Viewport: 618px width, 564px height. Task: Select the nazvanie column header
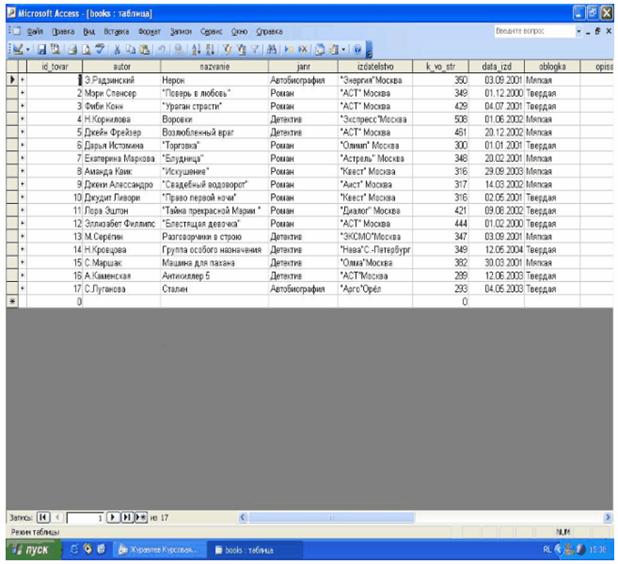214,66
